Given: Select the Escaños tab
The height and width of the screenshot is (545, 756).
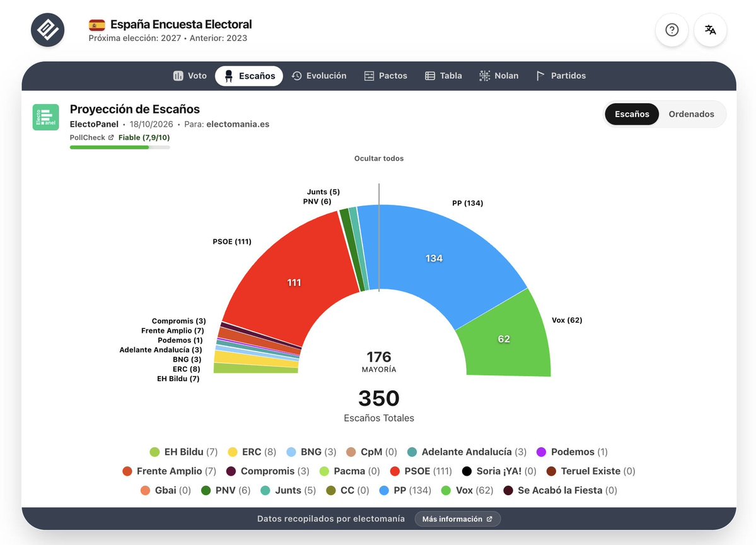Looking at the screenshot, I should click(249, 76).
